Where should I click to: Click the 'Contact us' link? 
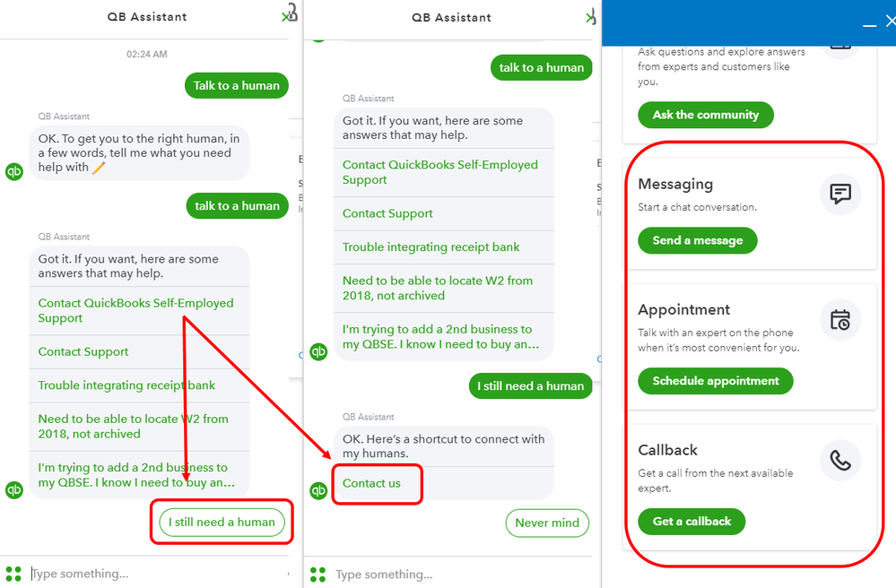coord(371,483)
